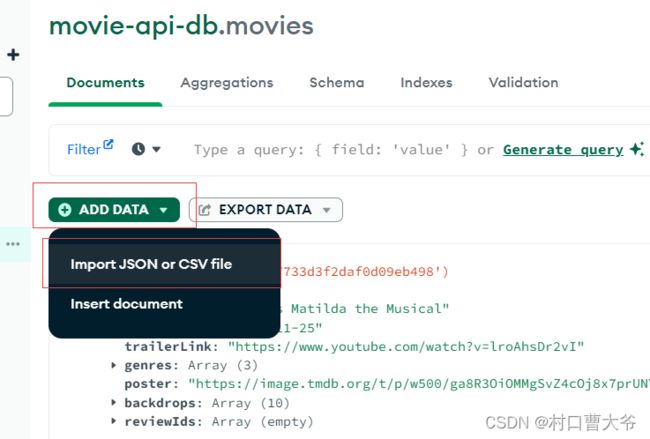The width and height of the screenshot is (650, 439).
Task: Click the Generate query sparkle icon
Action: [x=637, y=149]
